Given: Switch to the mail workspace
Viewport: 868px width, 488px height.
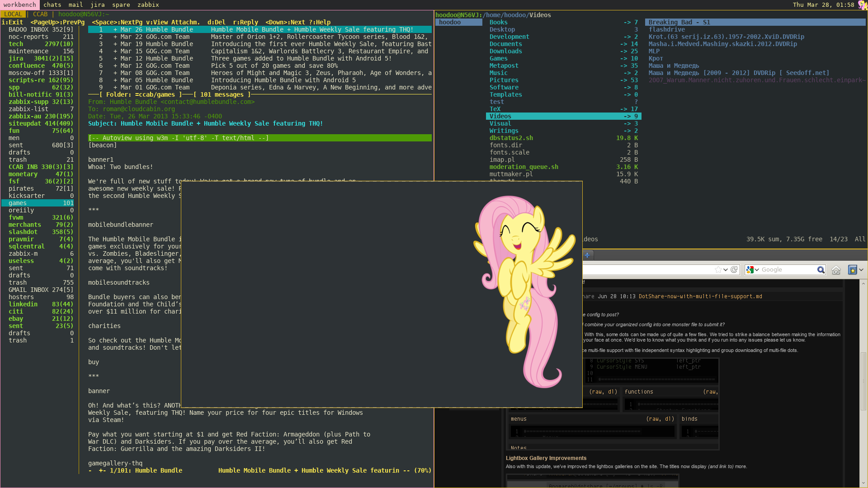Looking at the screenshot, I should tap(75, 5).
